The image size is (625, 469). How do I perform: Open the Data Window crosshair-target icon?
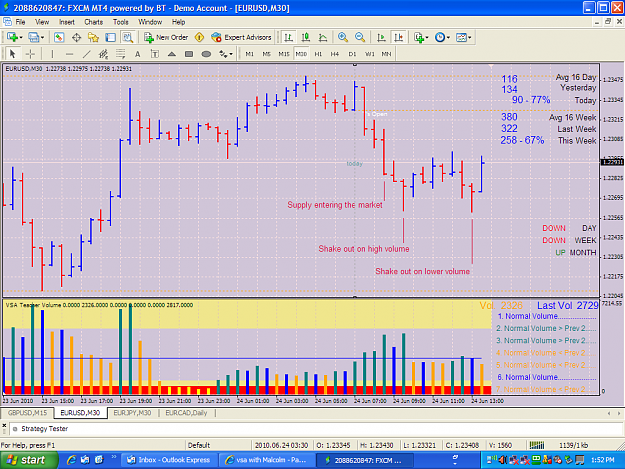(76, 37)
